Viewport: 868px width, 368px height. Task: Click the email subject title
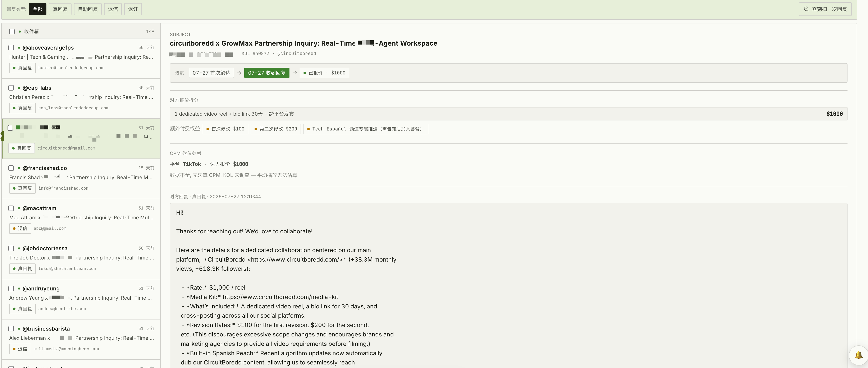[303, 43]
